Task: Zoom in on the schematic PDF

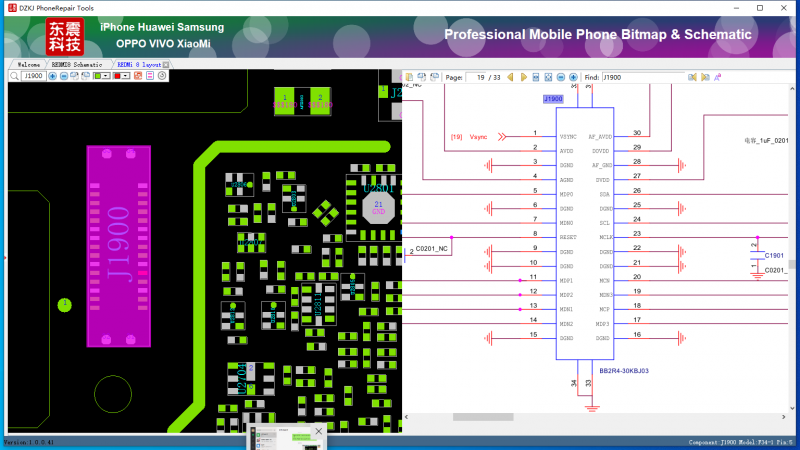Action: pyautogui.click(x=573, y=77)
